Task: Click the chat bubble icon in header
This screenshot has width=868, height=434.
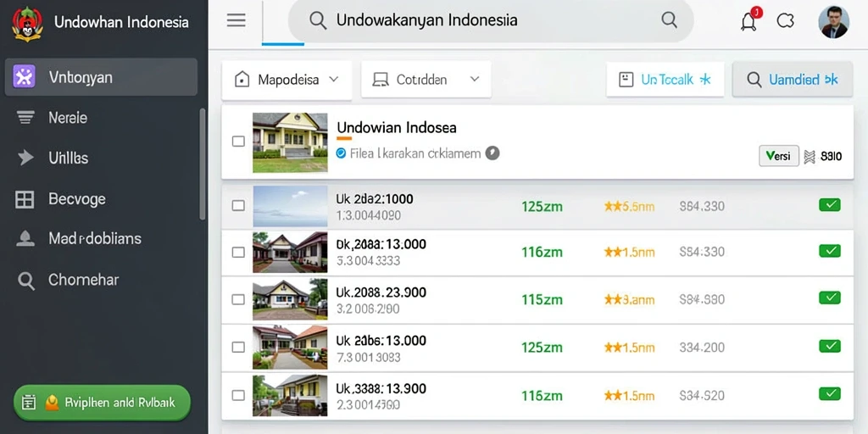Action: coord(786,21)
